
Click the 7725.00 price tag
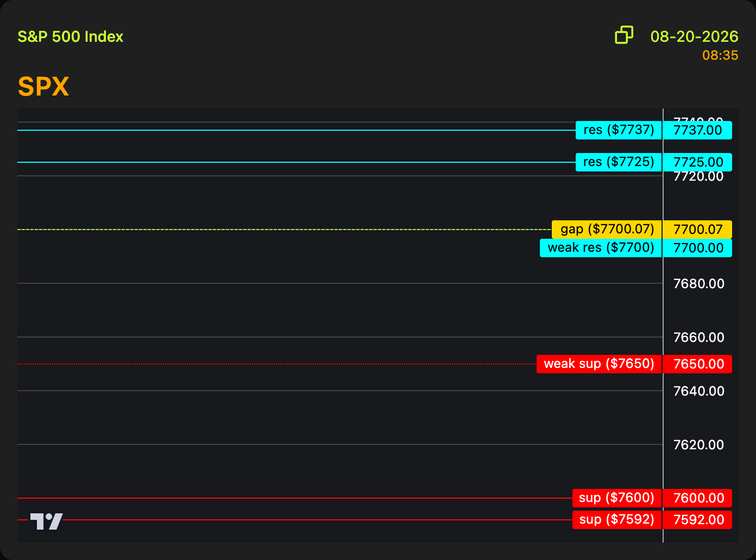coord(697,162)
